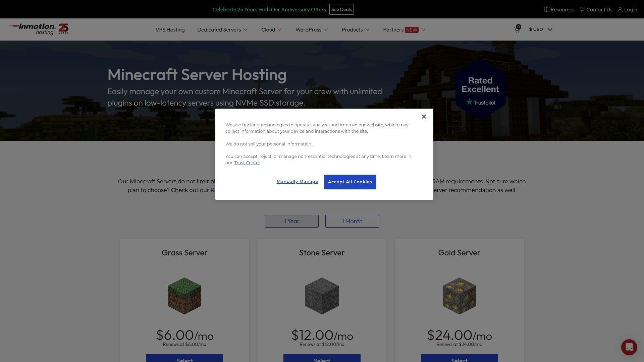This screenshot has height=362, width=644.
Task: Select the 1 Month billing option
Action: [x=352, y=221]
